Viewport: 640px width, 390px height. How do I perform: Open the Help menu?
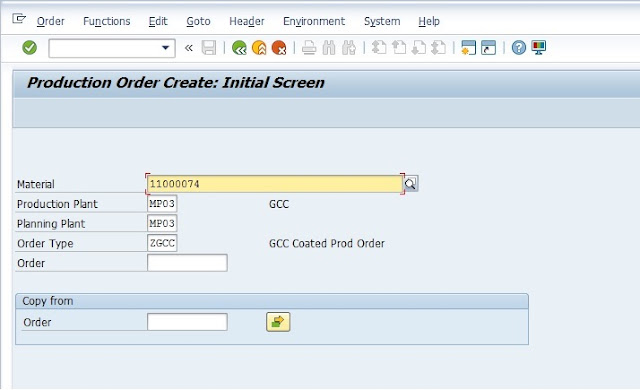point(429,21)
